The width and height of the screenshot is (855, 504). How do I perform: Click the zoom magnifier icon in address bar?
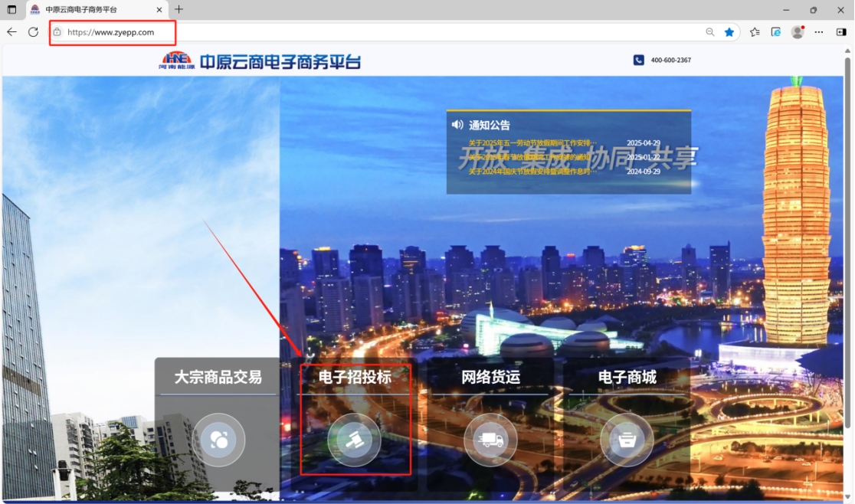click(710, 32)
